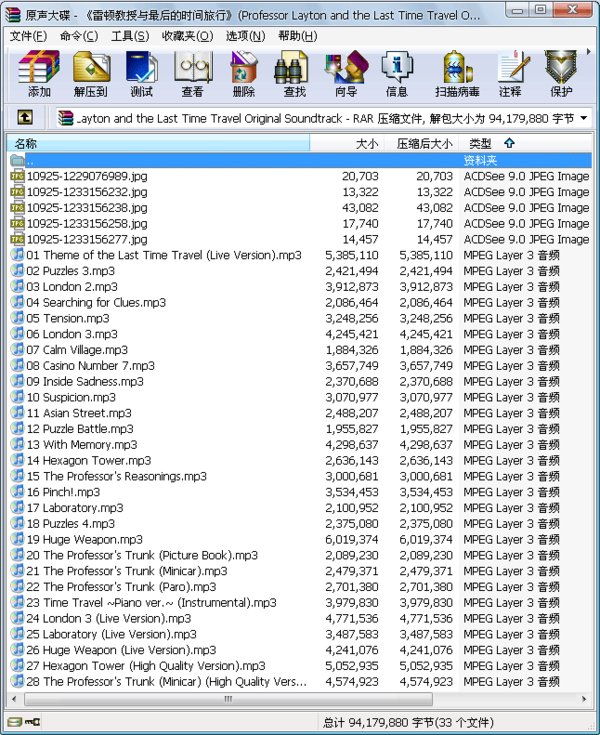600x735 pixels.
Task: Click the music icon of 24 London 3 (Live Version)
Action: (17, 618)
